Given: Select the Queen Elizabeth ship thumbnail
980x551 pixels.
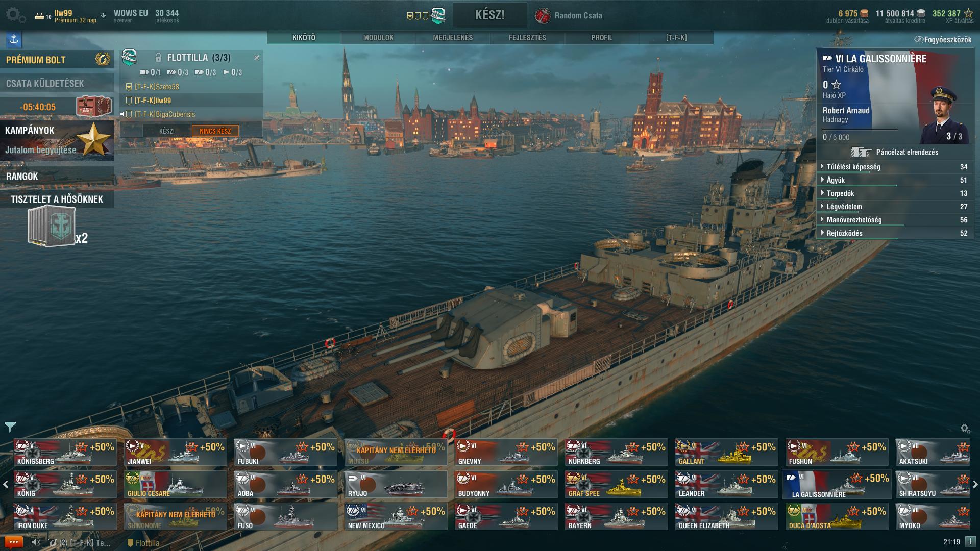Looking at the screenshot, I should tap(726, 516).
